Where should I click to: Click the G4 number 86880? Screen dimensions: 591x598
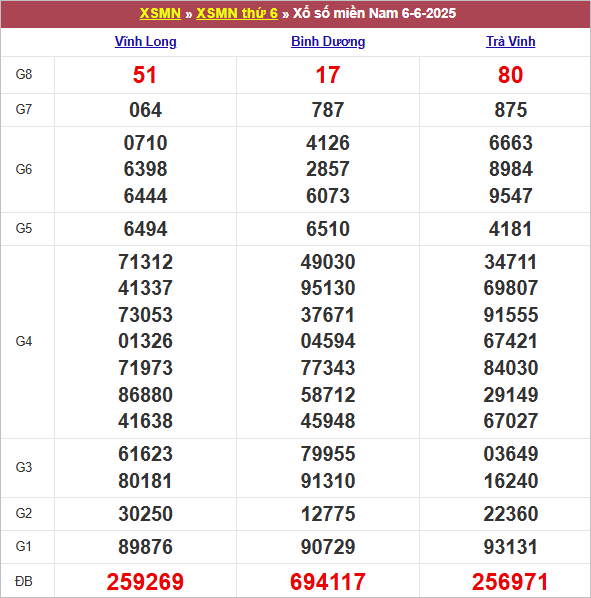pyautogui.click(x=146, y=395)
